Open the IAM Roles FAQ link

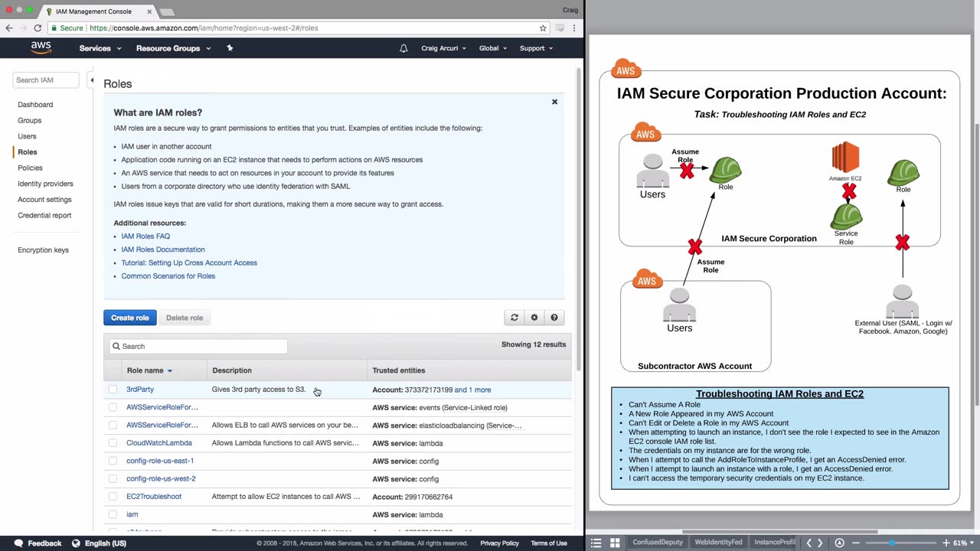(145, 236)
